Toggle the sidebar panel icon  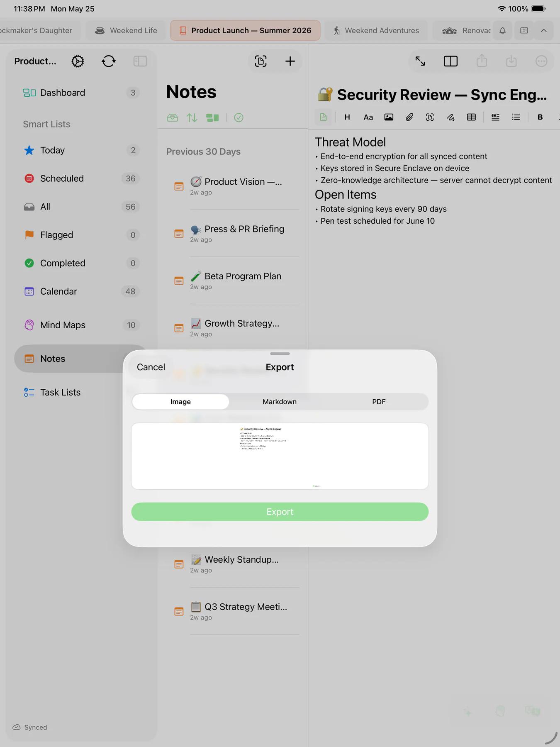tap(140, 61)
